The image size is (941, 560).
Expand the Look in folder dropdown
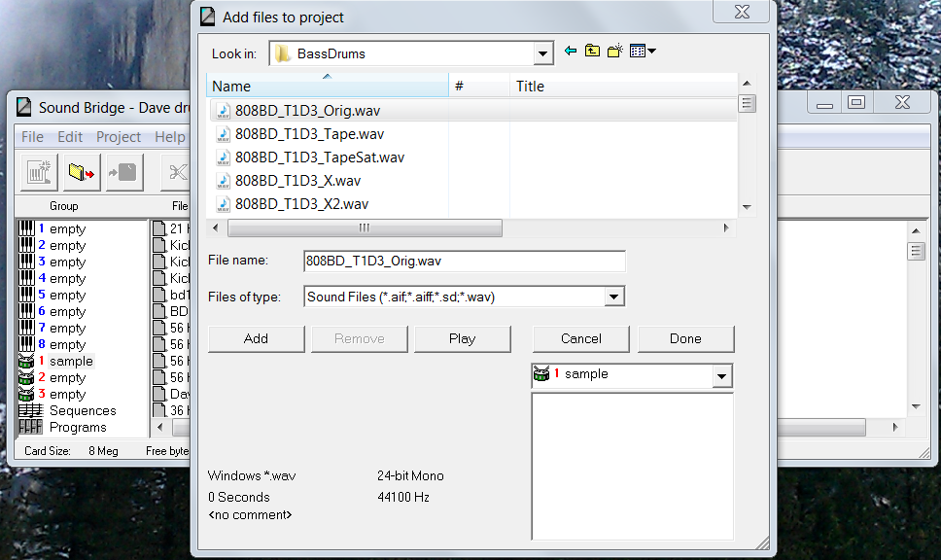(x=543, y=53)
